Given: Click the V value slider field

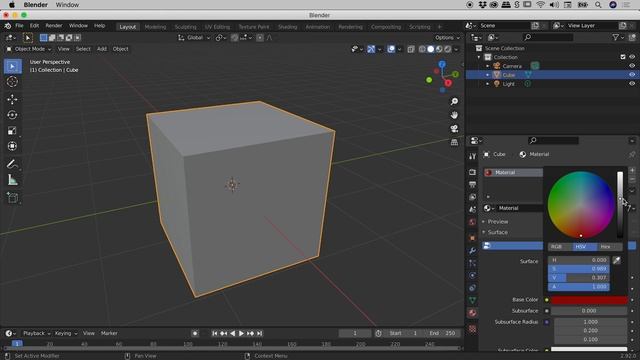Looking at the screenshot, I should coord(578,278).
